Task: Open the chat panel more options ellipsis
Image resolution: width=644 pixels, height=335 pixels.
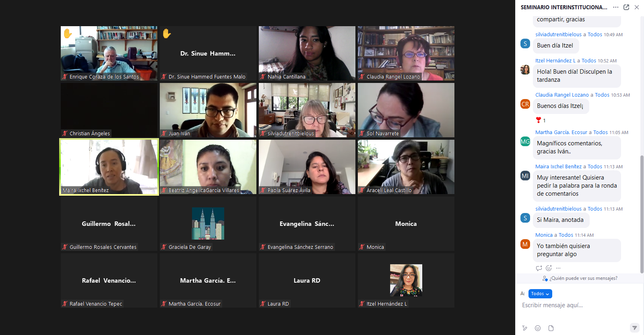Action: [x=616, y=7]
